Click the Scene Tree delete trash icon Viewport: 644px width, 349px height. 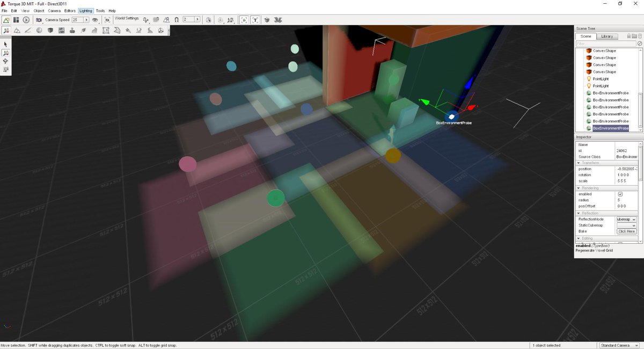coord(640,36)
